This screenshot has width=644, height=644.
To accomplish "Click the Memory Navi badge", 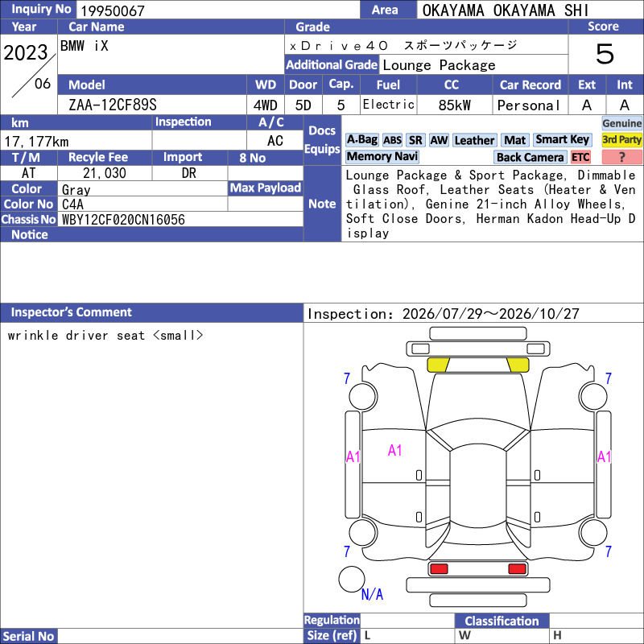I will click(x=382, y=157).
